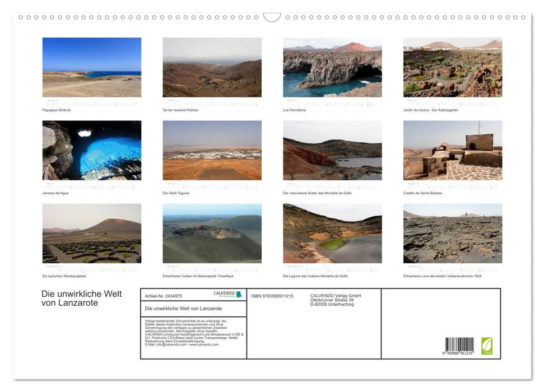Select the Die Stadt Teguise photo
Screen dimensions: 544x392
click(x=212, y=150)
